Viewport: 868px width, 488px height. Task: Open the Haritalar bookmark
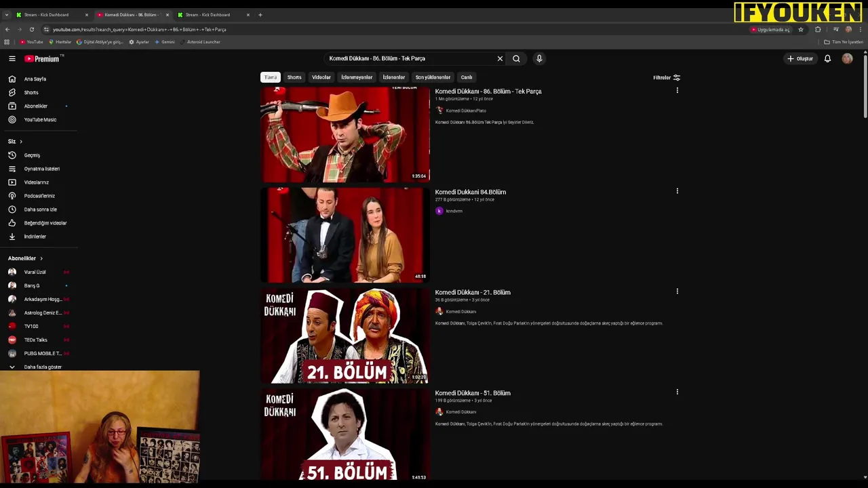pyautogui.click(x=60, y=42)
